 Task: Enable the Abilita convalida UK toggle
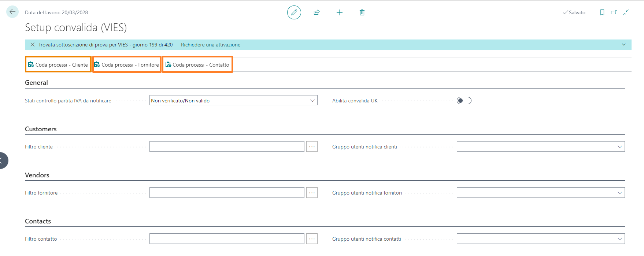pos(464,101)
